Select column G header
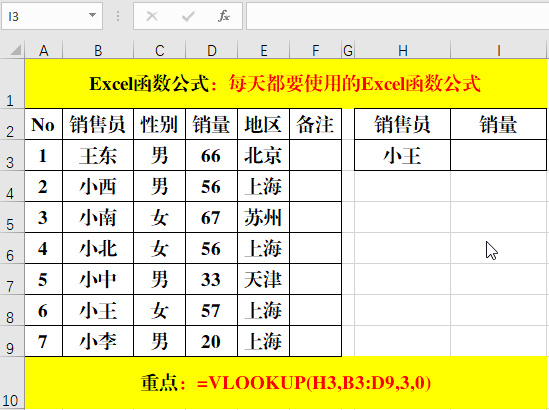The width and height of the screenshot is (549, 410). [x=348, y=51]
